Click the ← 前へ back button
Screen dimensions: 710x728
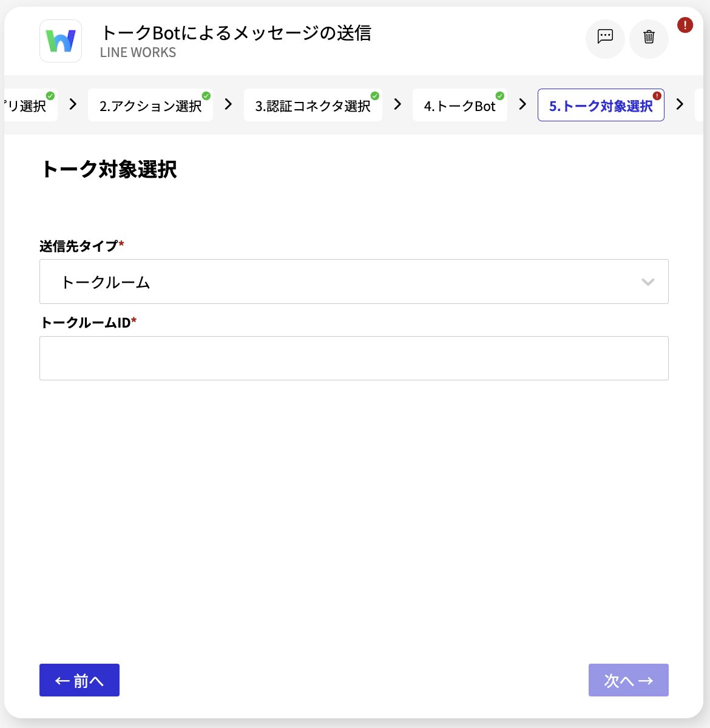[79, 680]
